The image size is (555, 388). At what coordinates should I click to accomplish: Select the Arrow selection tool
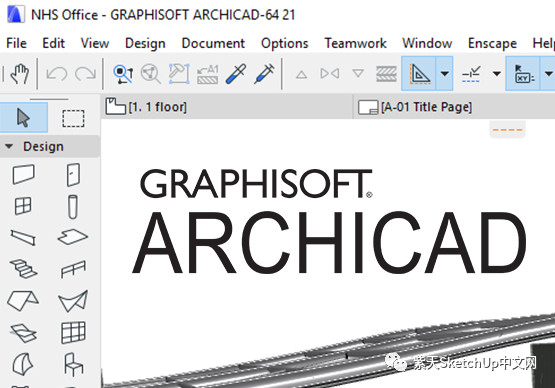(x=23, y=118)
